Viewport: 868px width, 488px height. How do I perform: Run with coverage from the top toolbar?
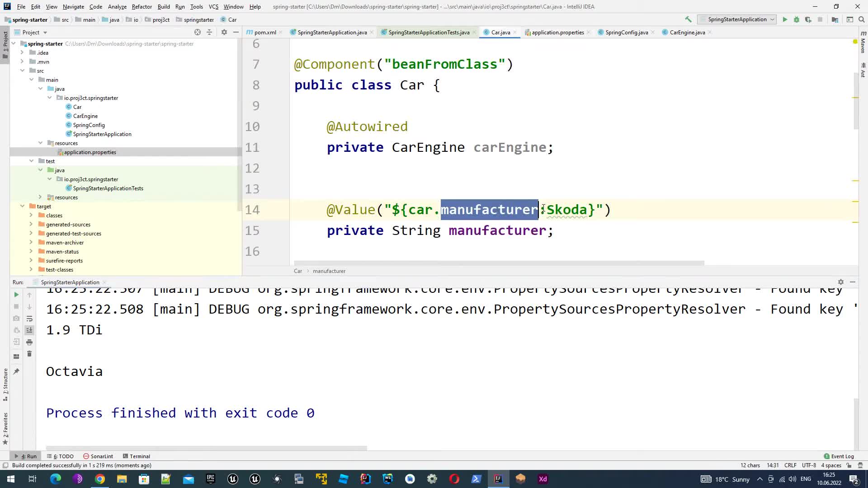[808, 19]
